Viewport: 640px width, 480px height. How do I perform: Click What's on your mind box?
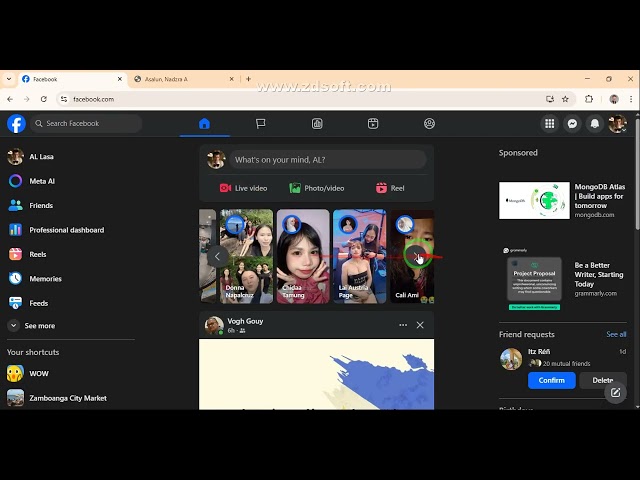tap(328, 160)
